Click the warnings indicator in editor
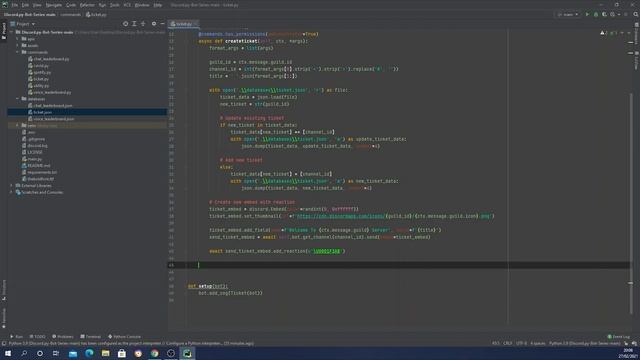The image size is (640, 360). tap(604, 33)
